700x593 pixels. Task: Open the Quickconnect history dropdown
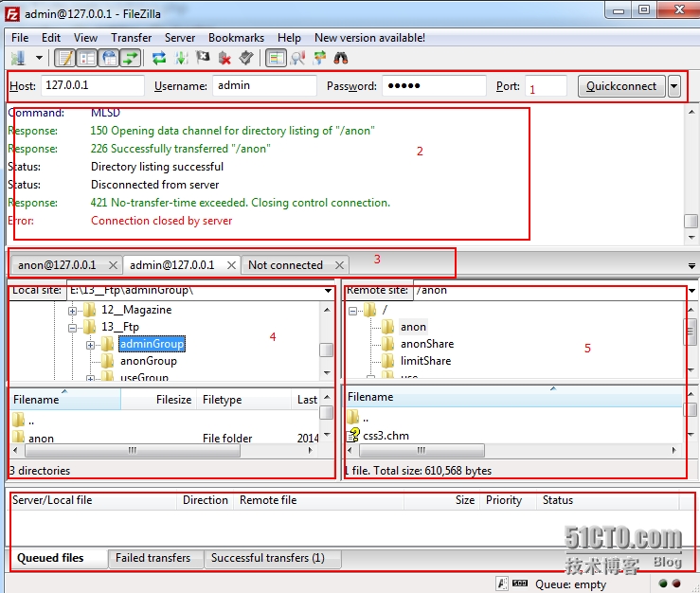[x=674, y=86]
